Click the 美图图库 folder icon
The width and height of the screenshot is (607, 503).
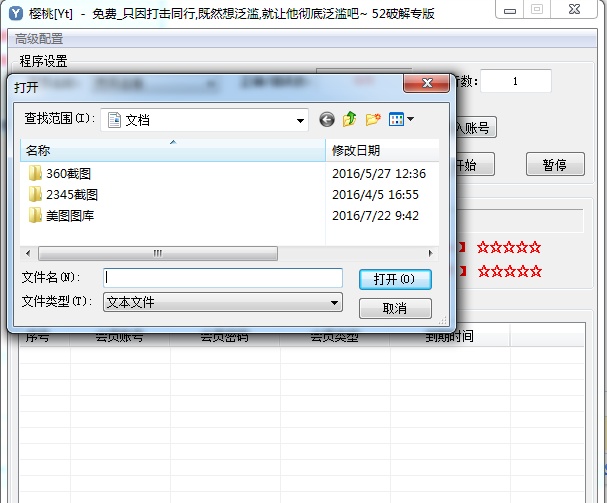(x=35, y=215)
